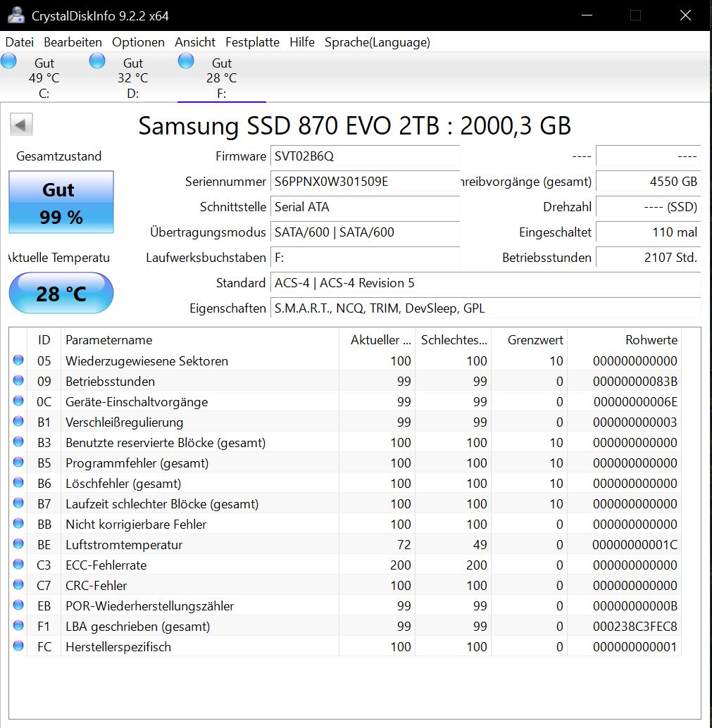Click the status dot beside Wiederzugewiesene Sektoren
Image resolution: width=712 pixels, height=728 pixels.
[x=18, y=360]
